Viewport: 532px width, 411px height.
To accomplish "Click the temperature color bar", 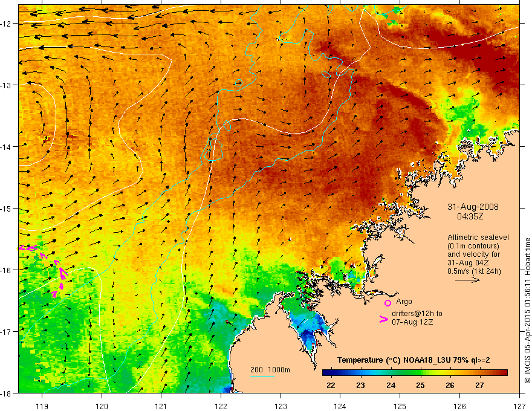I will tap(415, 373).
